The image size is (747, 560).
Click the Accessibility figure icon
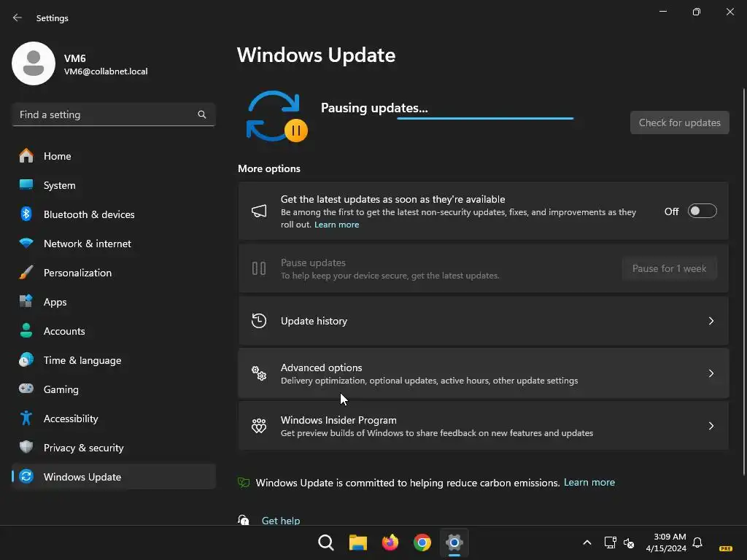pos(26,418)
